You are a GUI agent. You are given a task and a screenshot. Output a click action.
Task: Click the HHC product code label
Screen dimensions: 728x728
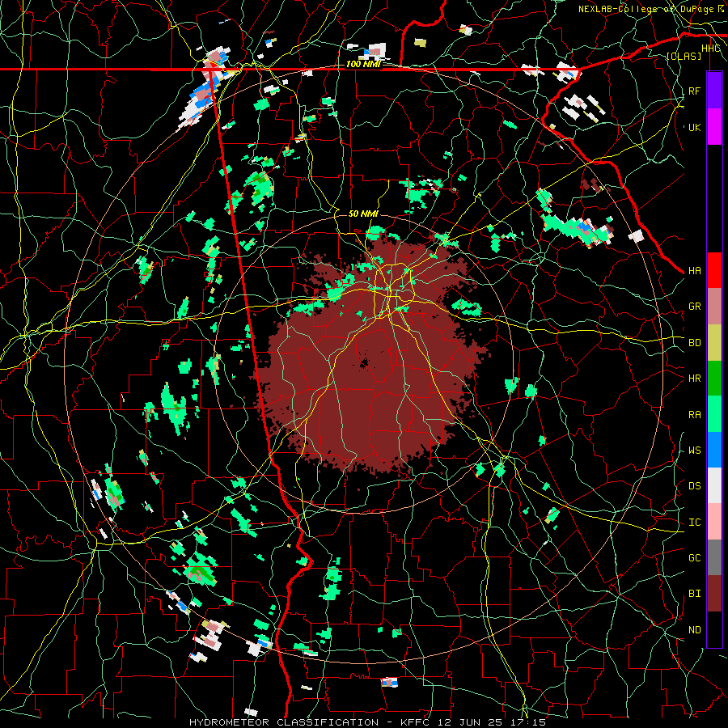click(711, 49)
